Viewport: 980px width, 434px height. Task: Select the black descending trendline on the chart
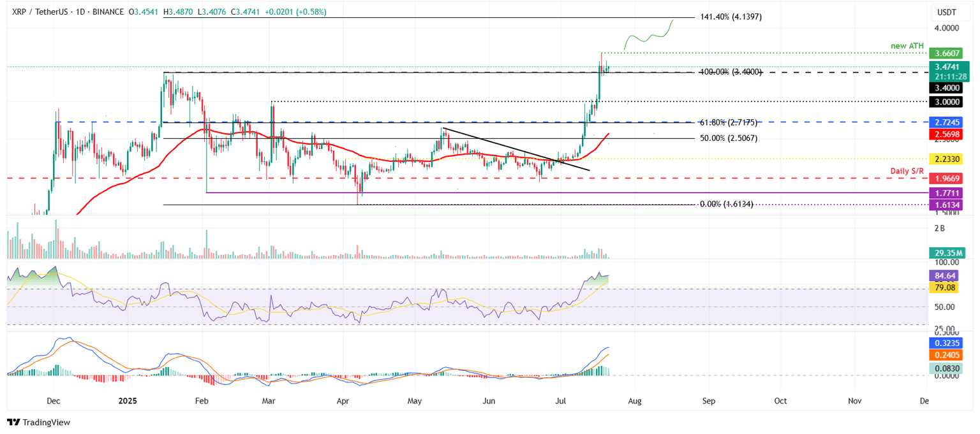click(517, 148)
